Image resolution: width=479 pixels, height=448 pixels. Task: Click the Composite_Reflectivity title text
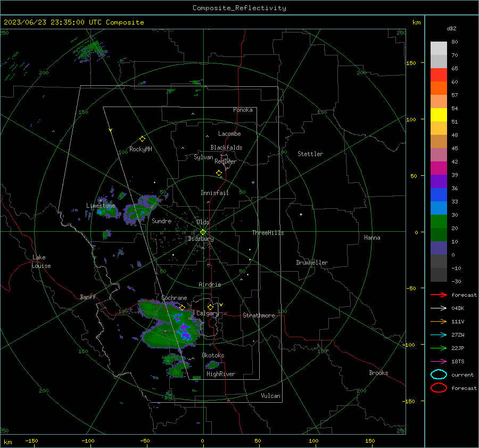240,8
